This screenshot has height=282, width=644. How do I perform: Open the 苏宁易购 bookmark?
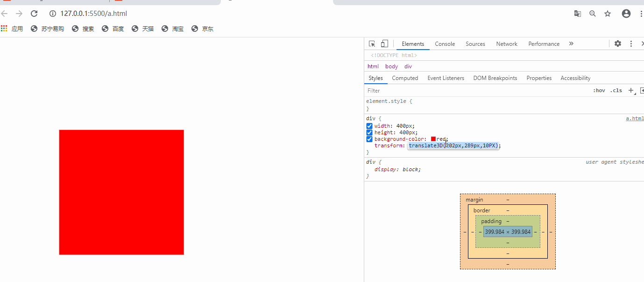tap(47, 29)
